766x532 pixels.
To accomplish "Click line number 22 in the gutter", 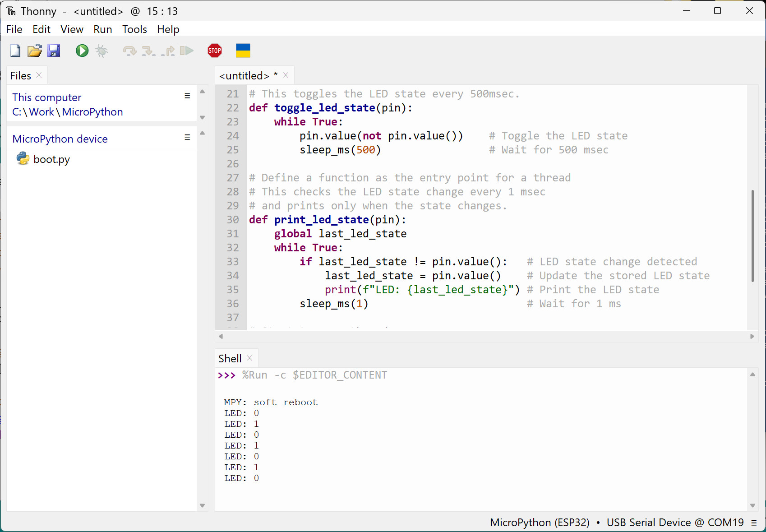I will click(233, 108).
